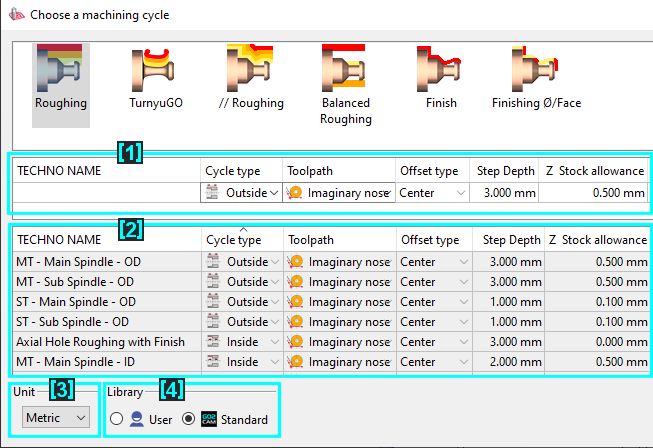Select the Balanced Roughing cycle icon
The height and width of the screenshot is (448, 653).
pos(345,70)
